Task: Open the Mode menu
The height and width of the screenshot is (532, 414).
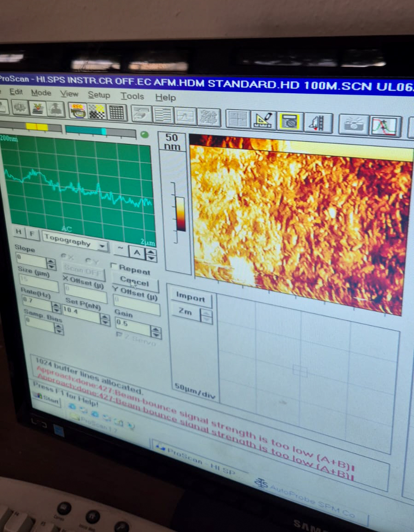Action: click(41, 93)
